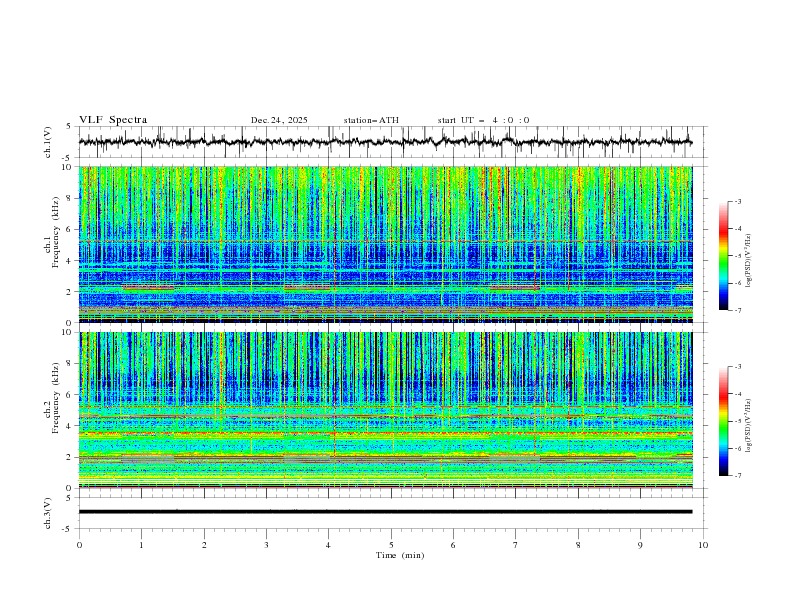
Task: Click time axis tick label '5'
Action: click(x=391, y=545)
